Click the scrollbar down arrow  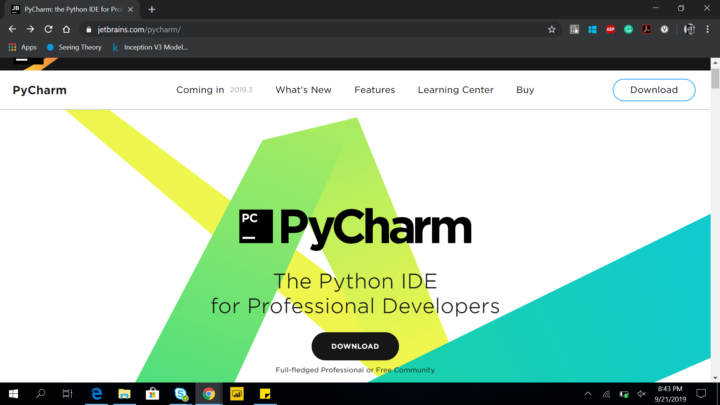coord(715,378)
